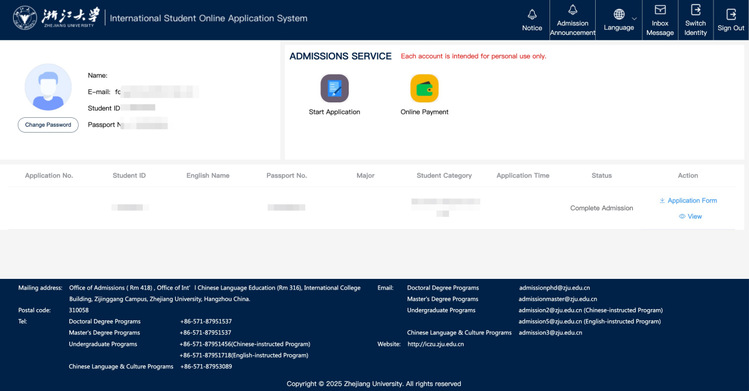Open Admission Announcement bell icon
This screenshot has width=749, height=391.
click(x=572, y=10)
